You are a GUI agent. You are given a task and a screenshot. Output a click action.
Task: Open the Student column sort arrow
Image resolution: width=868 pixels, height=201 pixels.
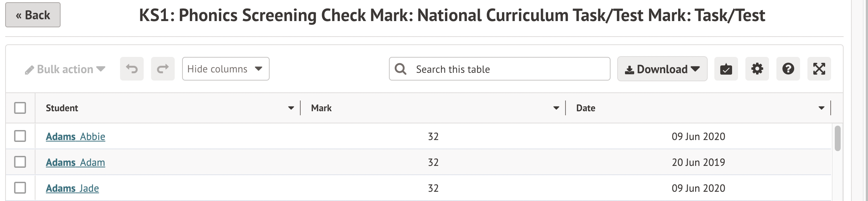click(x=291, y=108)
